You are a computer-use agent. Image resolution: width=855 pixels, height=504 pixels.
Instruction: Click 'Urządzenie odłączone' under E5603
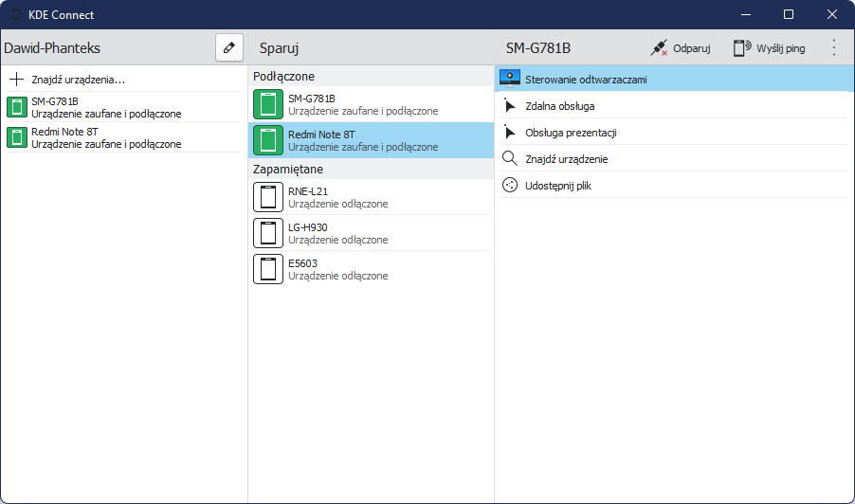[x=338, y=276]
